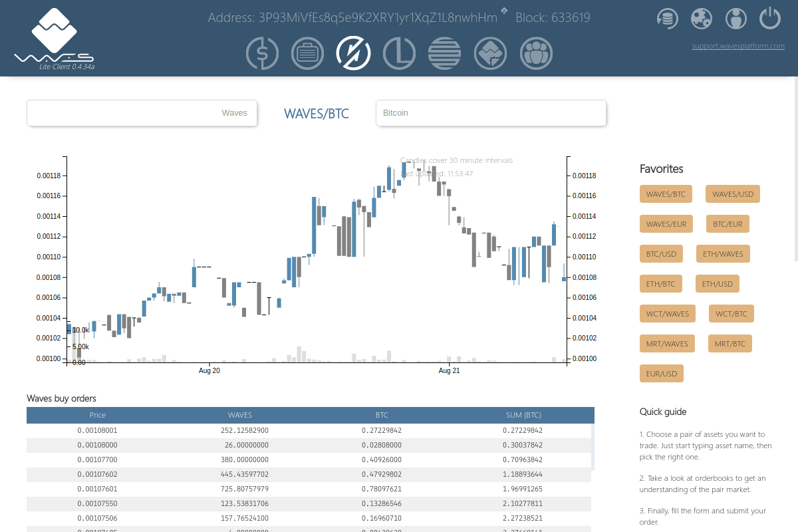The image size is (798, 532).
Task: Load the MRT/WAVES favorite pair
Action: (x=667, y=344)
